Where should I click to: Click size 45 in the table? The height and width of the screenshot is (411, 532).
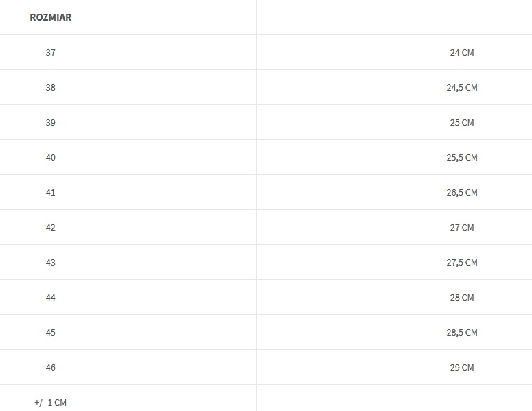pos(50,332)
